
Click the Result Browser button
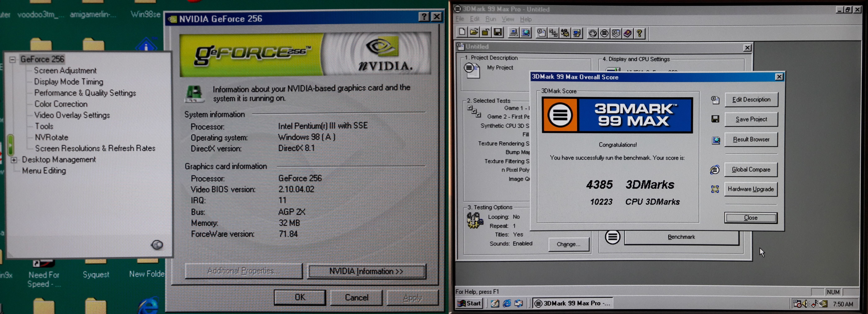click(x=751, y=139)
